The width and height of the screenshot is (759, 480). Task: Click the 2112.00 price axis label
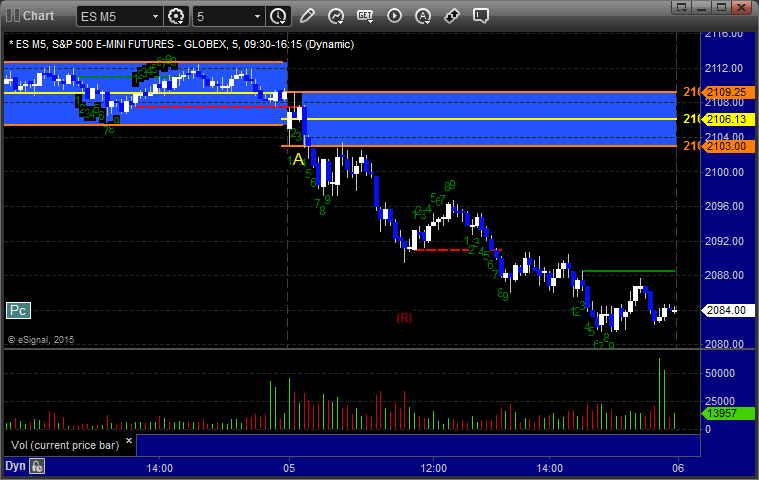pyautogui.click(x=724, y=68)
